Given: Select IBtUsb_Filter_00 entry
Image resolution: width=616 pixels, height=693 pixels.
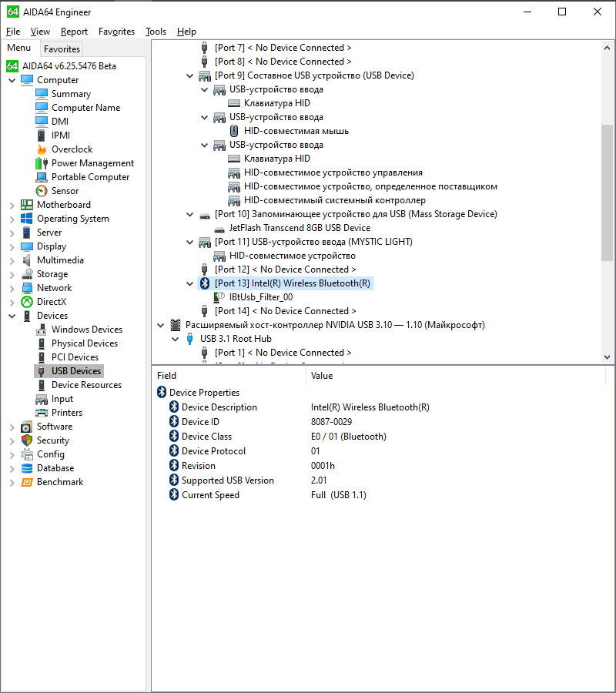Looking at the screenshot, I should tap(261, 297).
